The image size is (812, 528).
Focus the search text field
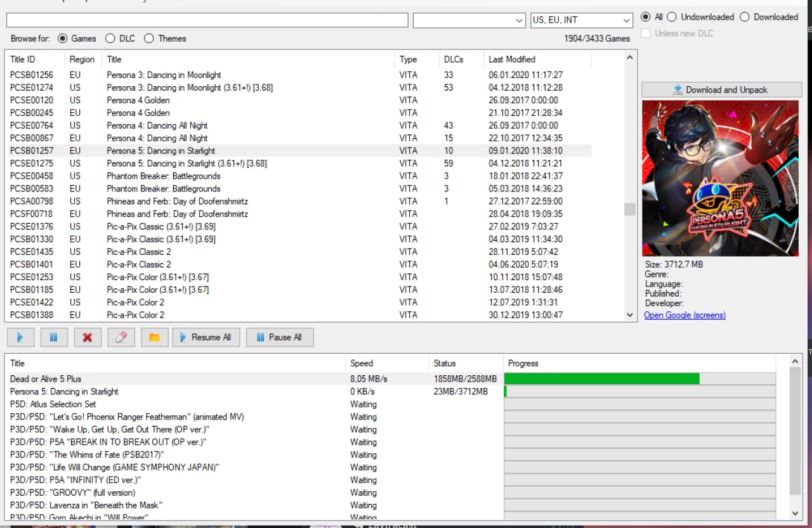pos(207,20)
